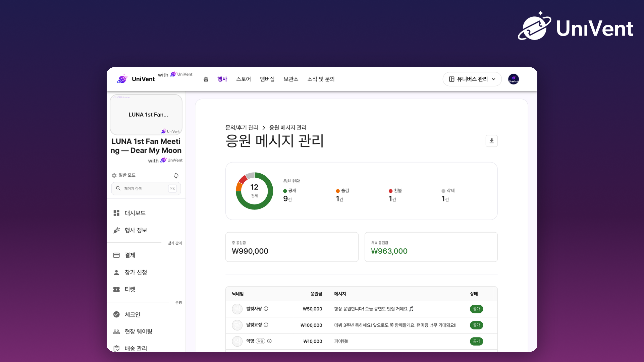The width and height of the screenshot is (644, 362).
Task: Click the 응원 메시지 관리 breadcrumb link
Action: (x=288, y=128)
